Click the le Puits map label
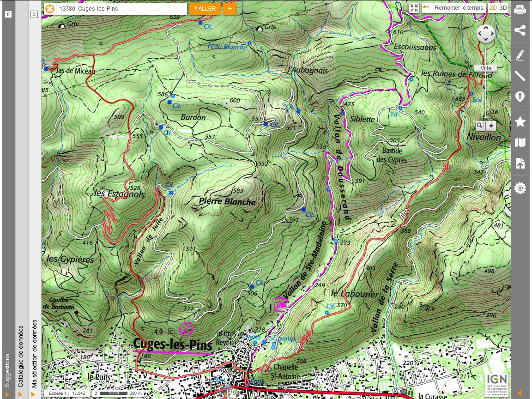 tap(99, 377)
